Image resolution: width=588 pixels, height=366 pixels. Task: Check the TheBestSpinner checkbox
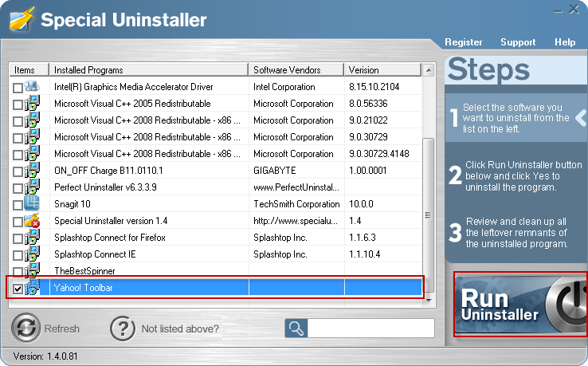(18, 271)
